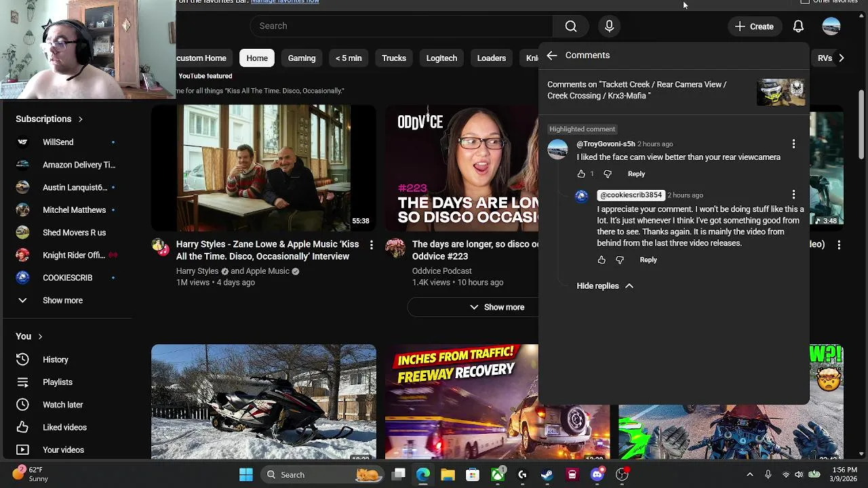Go back using Comments panel arrow
Viewport: 868px width, 488px height.
coord(552,56)
